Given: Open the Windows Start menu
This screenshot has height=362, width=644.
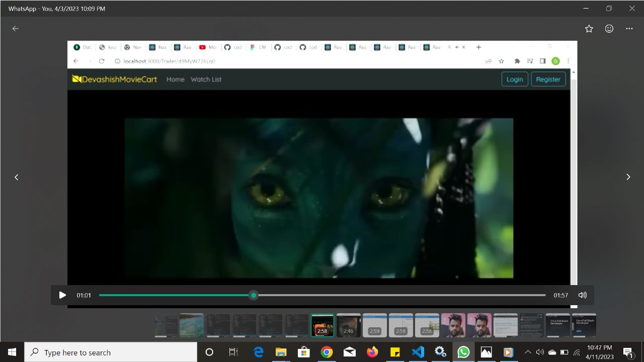Looking at the screenshot, I should (12, 352).
